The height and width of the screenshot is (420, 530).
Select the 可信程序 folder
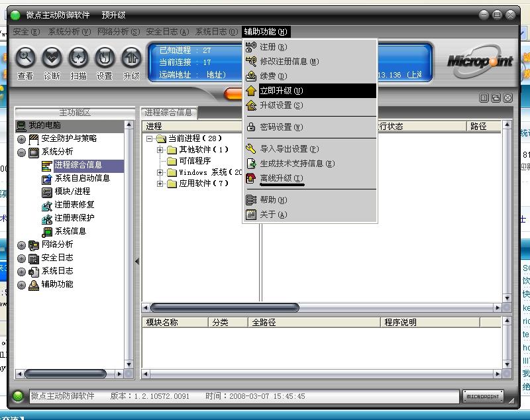tap(195, 161)
